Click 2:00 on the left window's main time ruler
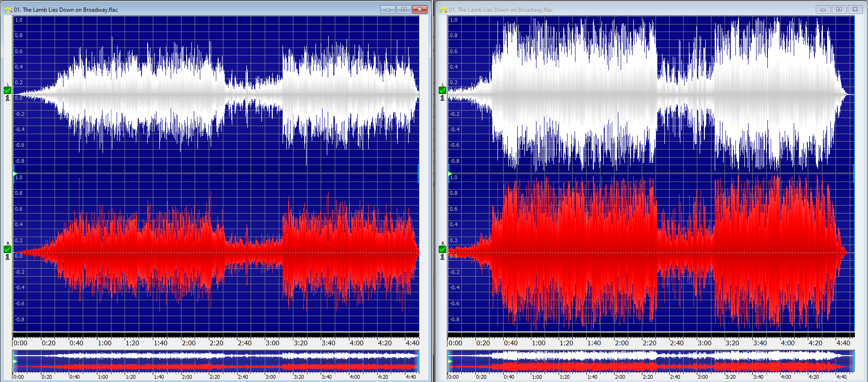Screen dimensions: 868x382 pos(189,343)
